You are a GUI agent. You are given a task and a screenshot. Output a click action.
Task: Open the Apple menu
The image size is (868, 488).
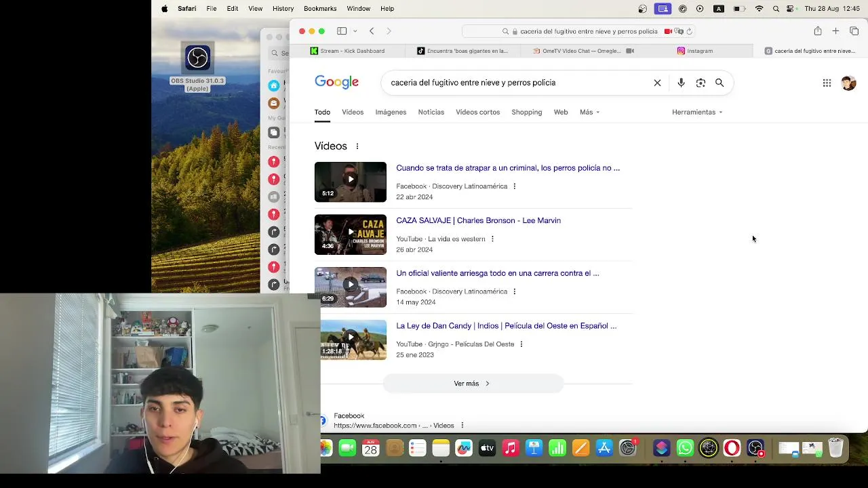coord(164,9)
